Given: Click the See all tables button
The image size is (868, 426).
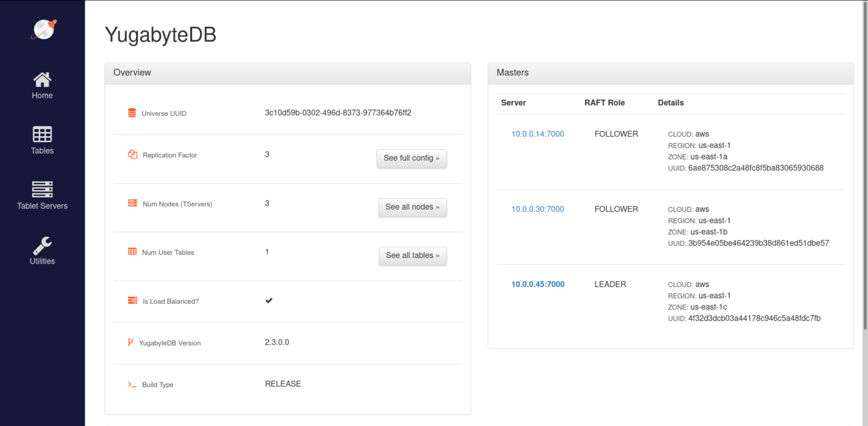Looking at the screenshot, I should 413,256.
